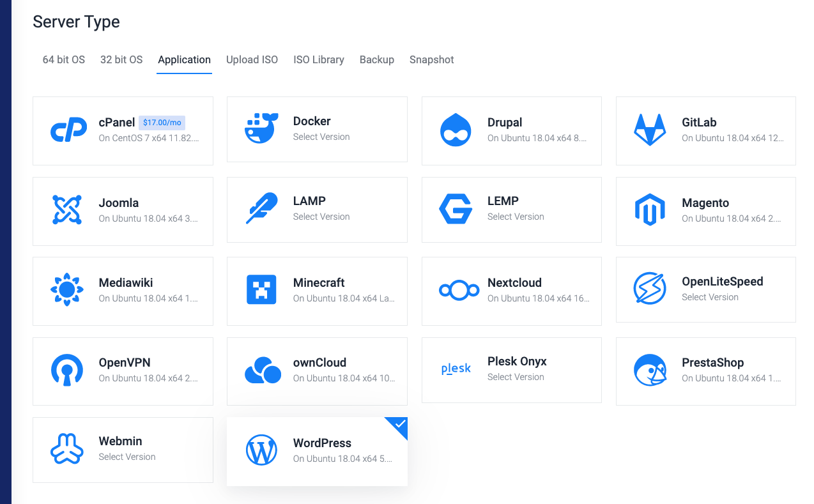Open Plesk Onyx Select Version dropdown

tap(516, 377)
